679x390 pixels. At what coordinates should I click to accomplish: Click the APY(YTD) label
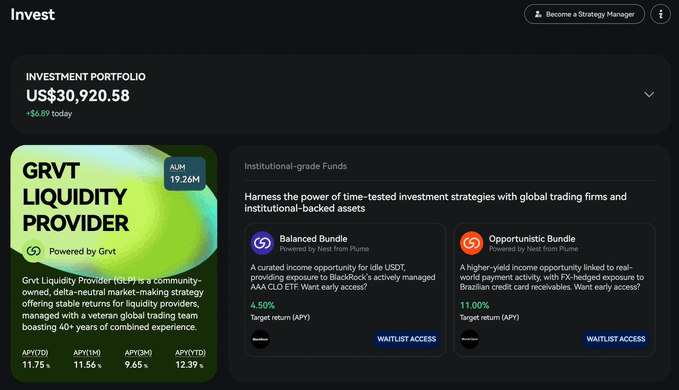(190, 353)
